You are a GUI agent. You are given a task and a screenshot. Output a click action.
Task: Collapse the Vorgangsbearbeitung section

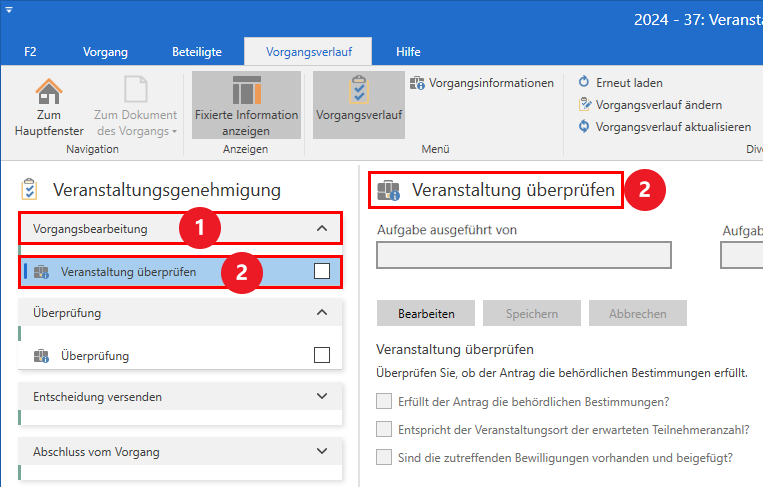321,229
